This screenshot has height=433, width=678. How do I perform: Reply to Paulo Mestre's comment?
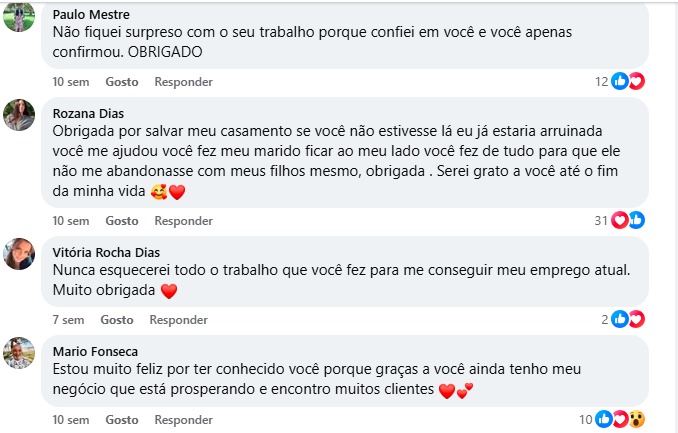point(183,81)
